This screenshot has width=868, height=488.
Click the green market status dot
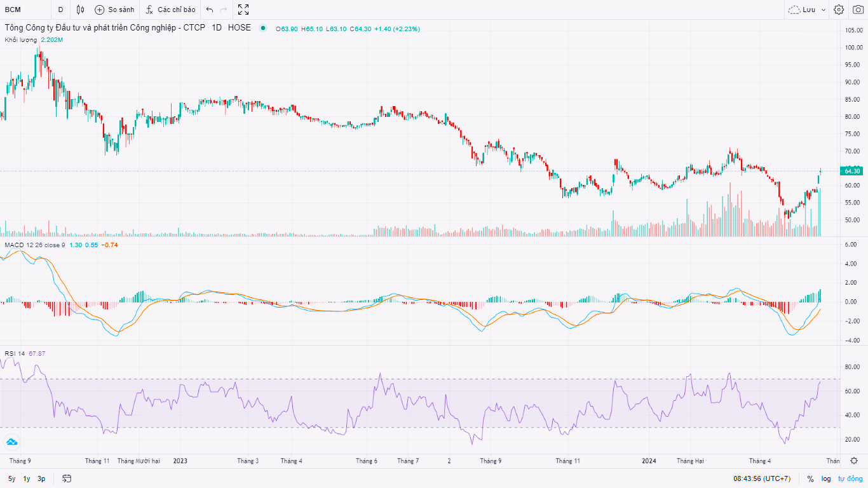pos(263,28)
